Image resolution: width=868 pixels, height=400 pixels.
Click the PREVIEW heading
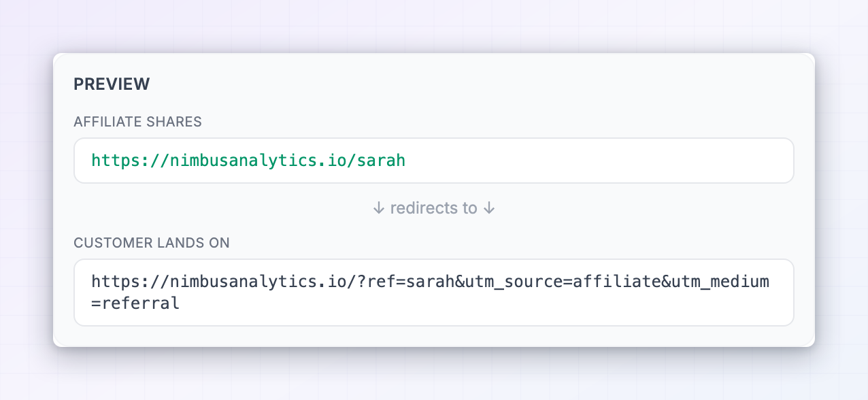tap(112, 84)
